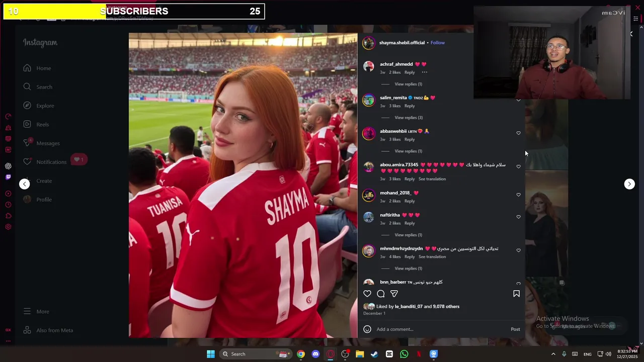This screenshot has width=644, height=362.
Task: Open history clock in Opera sidebar
Action: (8, 205)
